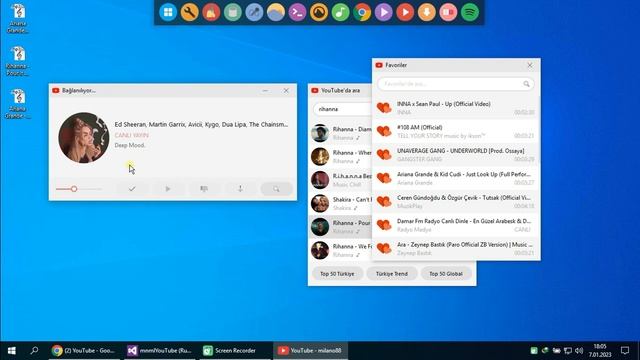Screen dimensions: 640x360
Task: Click in the 'rihanna' YouTube search field
Action: point(342,109)
